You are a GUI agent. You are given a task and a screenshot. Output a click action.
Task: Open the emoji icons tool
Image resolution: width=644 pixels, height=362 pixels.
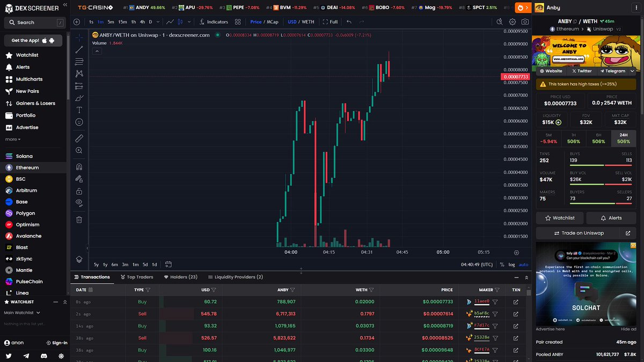(x=79, y=122)
